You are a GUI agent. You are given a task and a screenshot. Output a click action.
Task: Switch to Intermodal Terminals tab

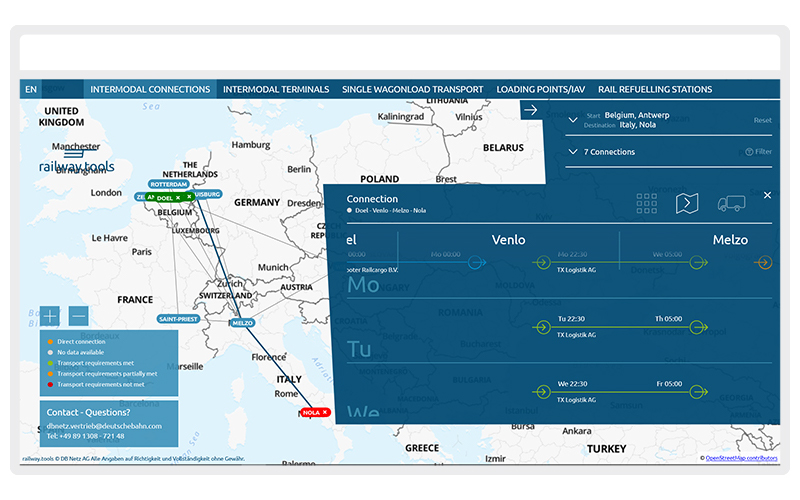pos(276,89)
